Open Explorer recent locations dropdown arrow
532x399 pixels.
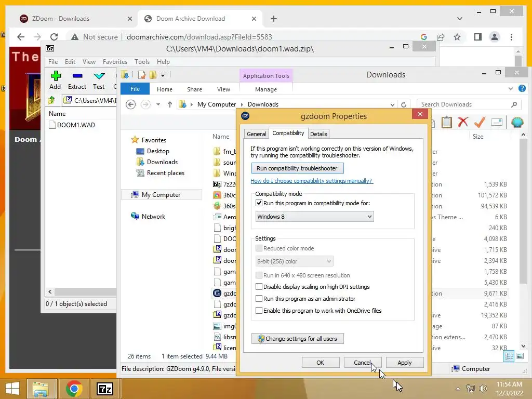(x=158, y=104)
